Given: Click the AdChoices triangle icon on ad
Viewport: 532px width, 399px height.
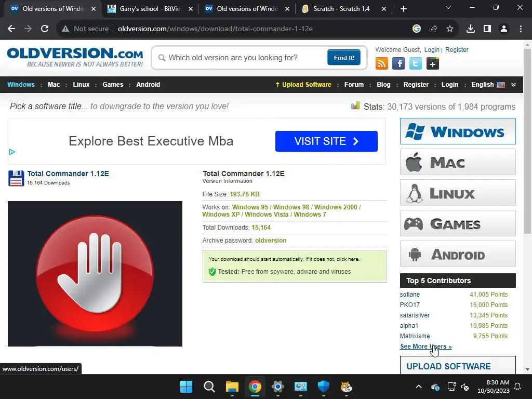Looking at the screenshot, I should pyautogui.click(x=12, y=152).
